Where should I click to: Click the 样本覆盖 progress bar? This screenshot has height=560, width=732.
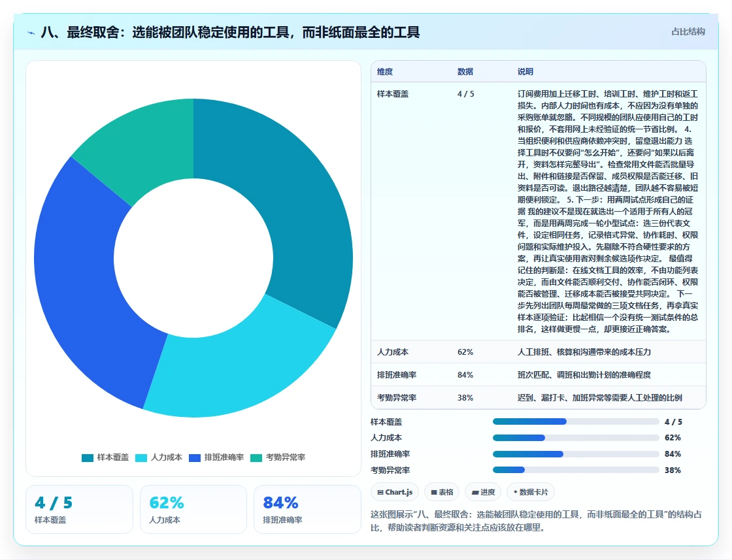tap(576, 422)
